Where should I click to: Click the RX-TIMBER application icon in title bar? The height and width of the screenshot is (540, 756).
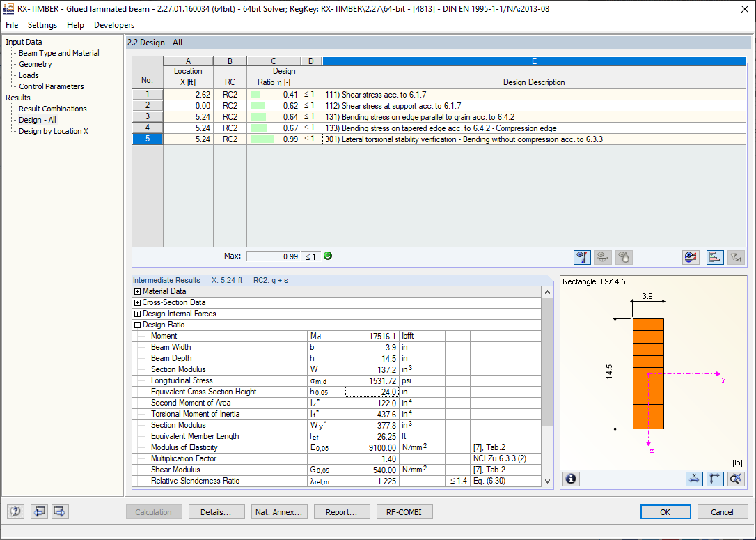tap(8, 8)
